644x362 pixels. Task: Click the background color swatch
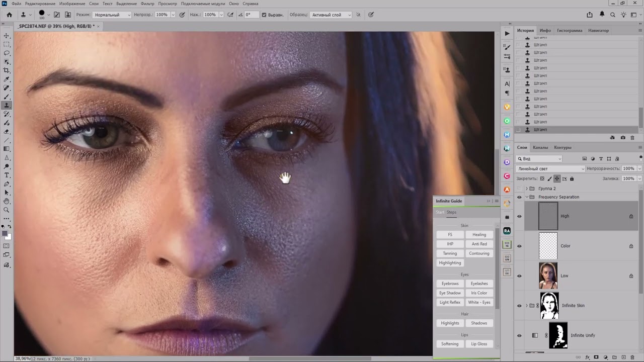[x=9, y=237]
